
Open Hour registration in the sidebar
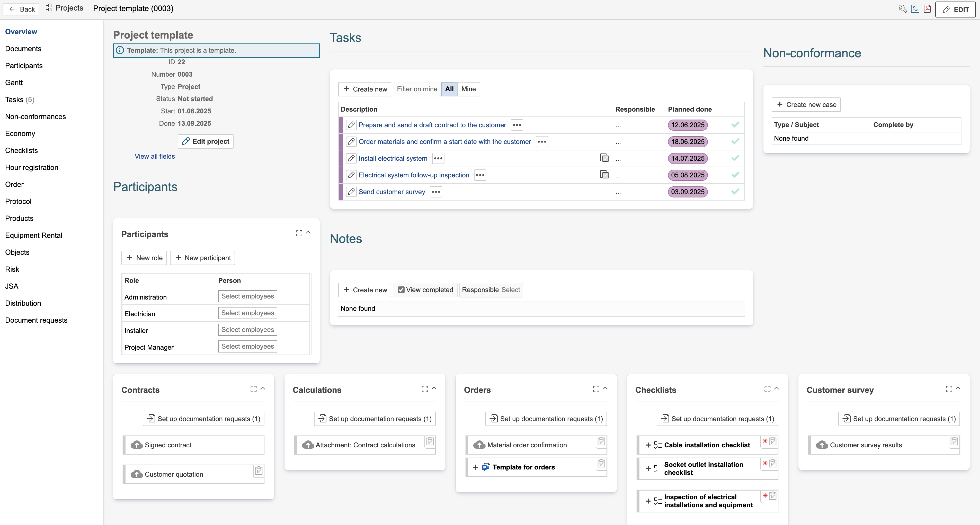[32, 167]
